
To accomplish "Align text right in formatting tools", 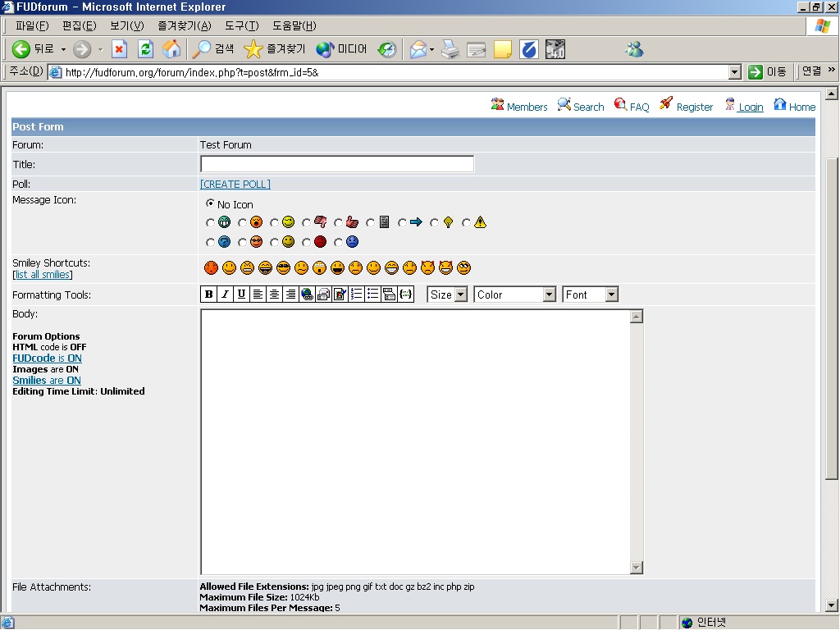I will click(x=290, y=294).
